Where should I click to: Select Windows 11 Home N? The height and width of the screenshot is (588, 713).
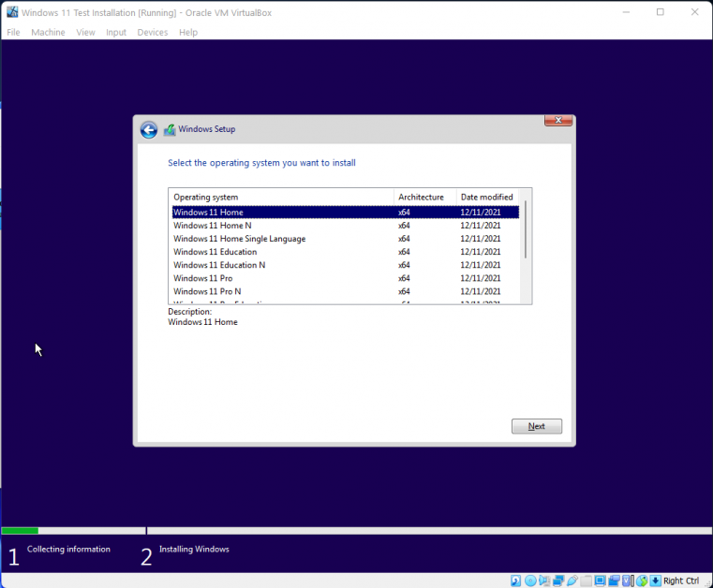click(x=346, y=226)
